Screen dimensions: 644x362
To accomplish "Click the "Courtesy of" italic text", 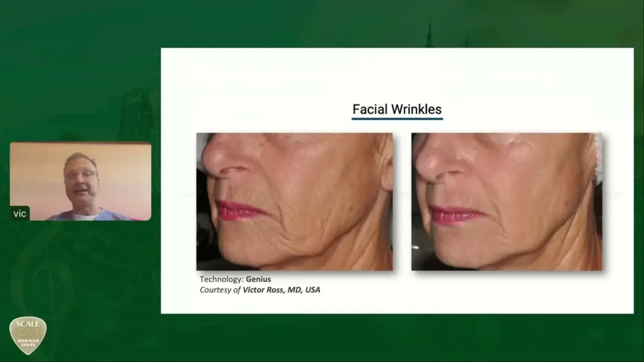I will click(220, 290).
